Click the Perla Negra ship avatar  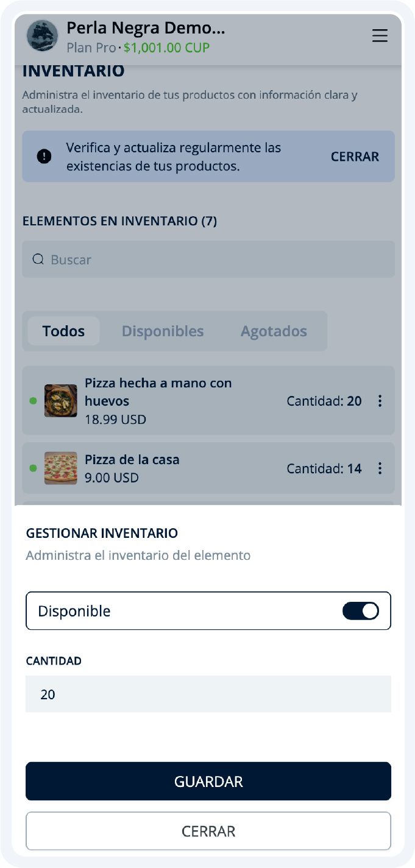point(41,35)
